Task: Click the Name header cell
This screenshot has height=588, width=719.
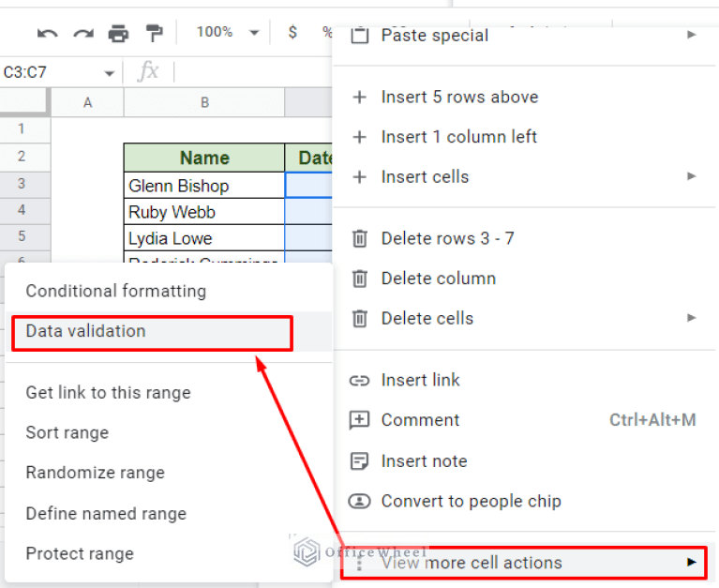Action: coord(204,158)
